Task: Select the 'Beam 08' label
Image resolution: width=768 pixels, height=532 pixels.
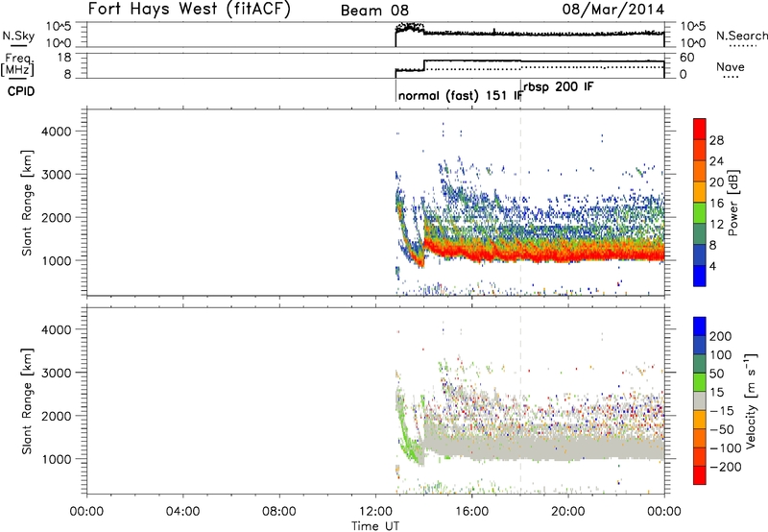Action: tap(374, 11)
